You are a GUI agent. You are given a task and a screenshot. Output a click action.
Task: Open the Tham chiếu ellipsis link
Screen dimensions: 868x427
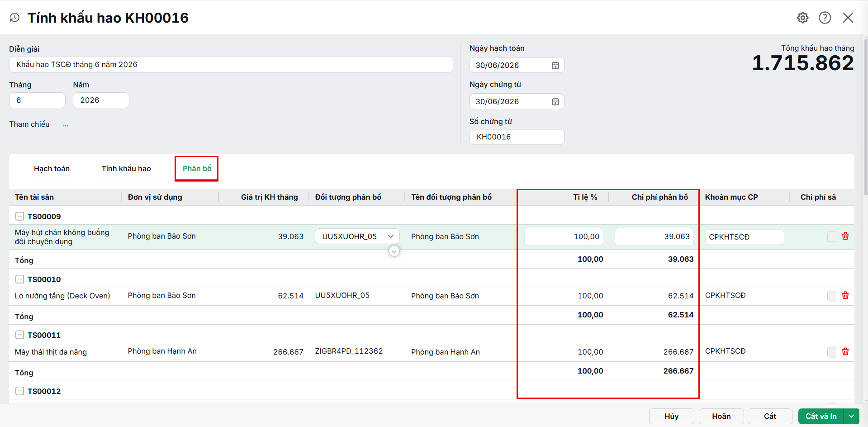(x=66, y=125)
